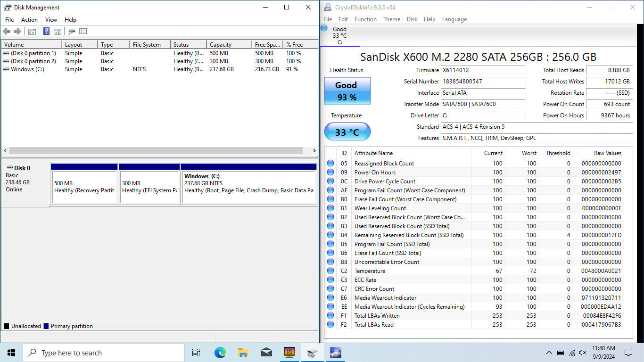644x362 pixels.
Task: Open the Action menu in Disk Management
Action: [x=29, y=20]
